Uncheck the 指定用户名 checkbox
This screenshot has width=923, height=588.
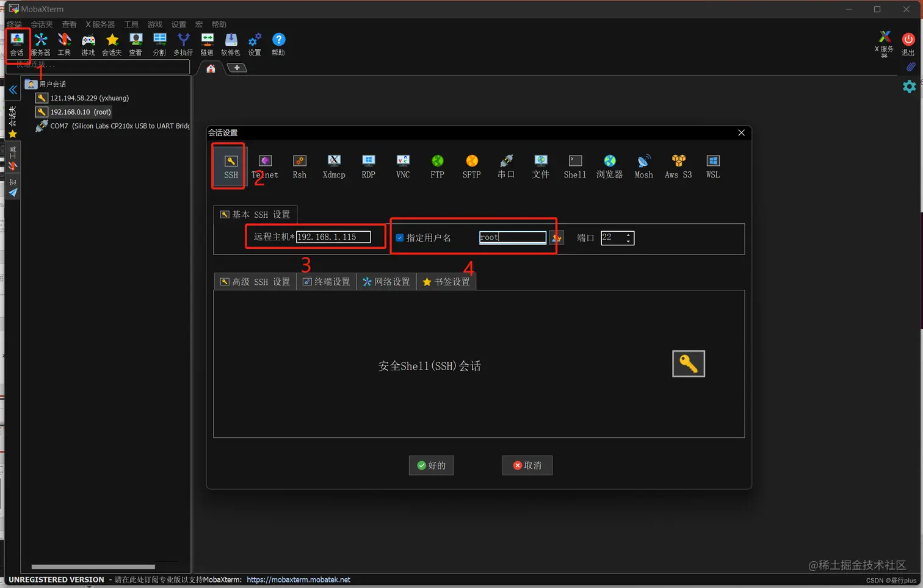pos(400,238)
